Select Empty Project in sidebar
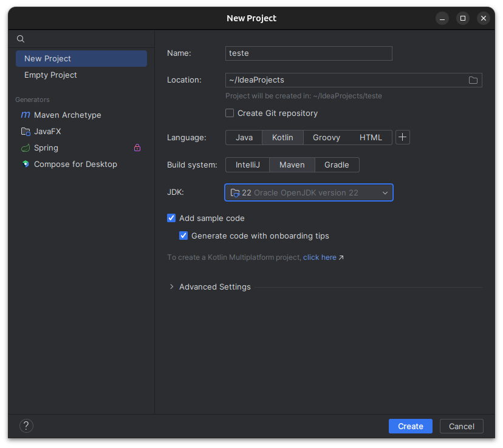 (x=81, y=75)
